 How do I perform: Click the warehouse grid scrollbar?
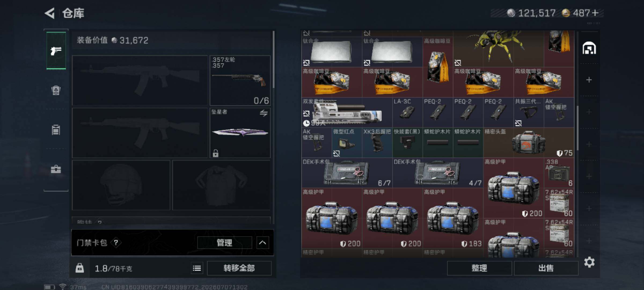pos(577,128)
